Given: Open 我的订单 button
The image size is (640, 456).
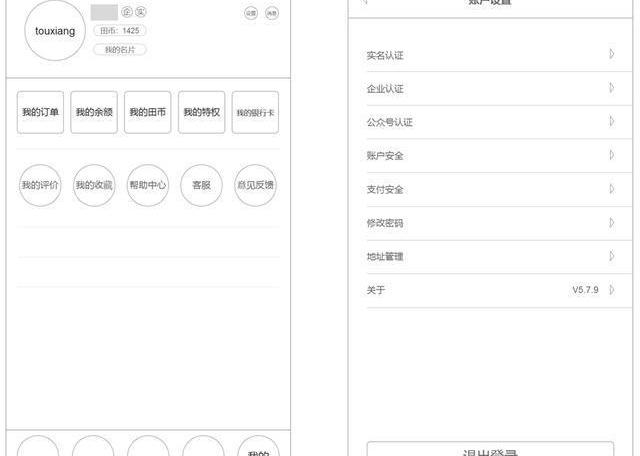Looking at the screenshot, I should pos(40,112).
